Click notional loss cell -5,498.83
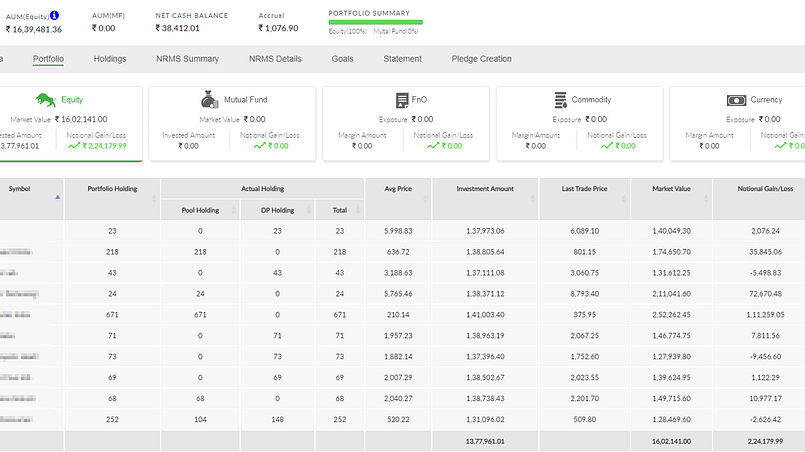The image size is (805, 452). (765, 273)
